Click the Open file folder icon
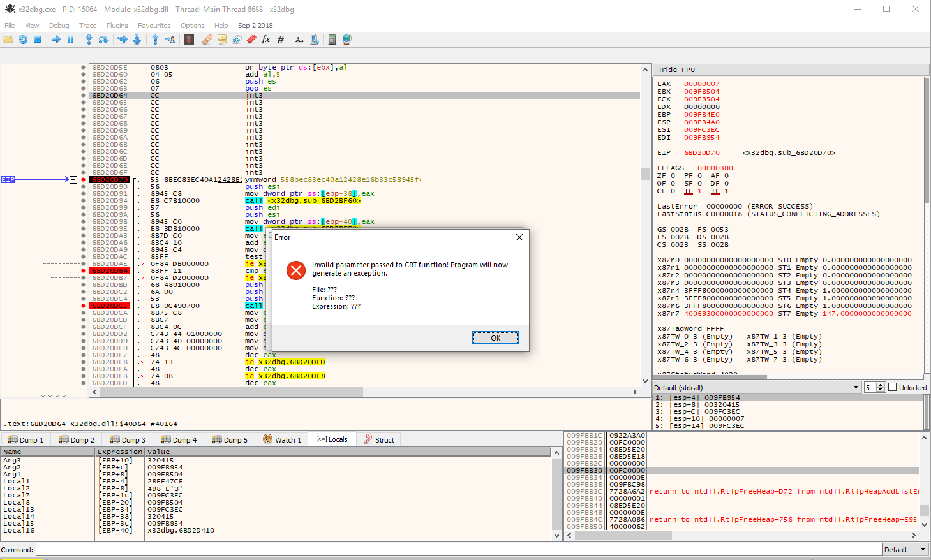931x560 pixels. (x=8, y=40)
